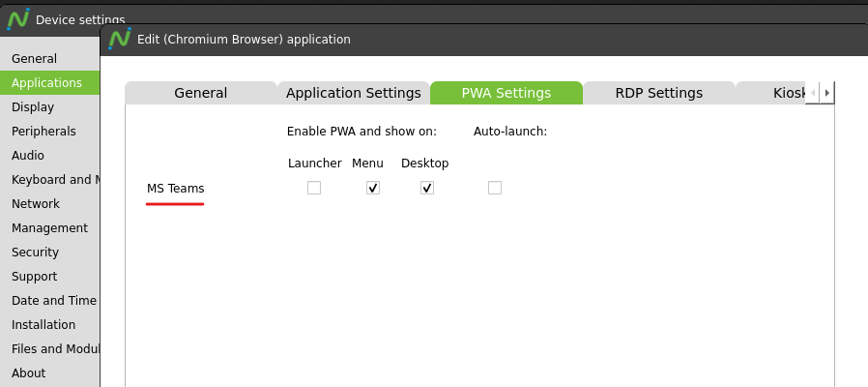868x387 pixels.
Task: Switch to the General tab
Action: (201, 93)
